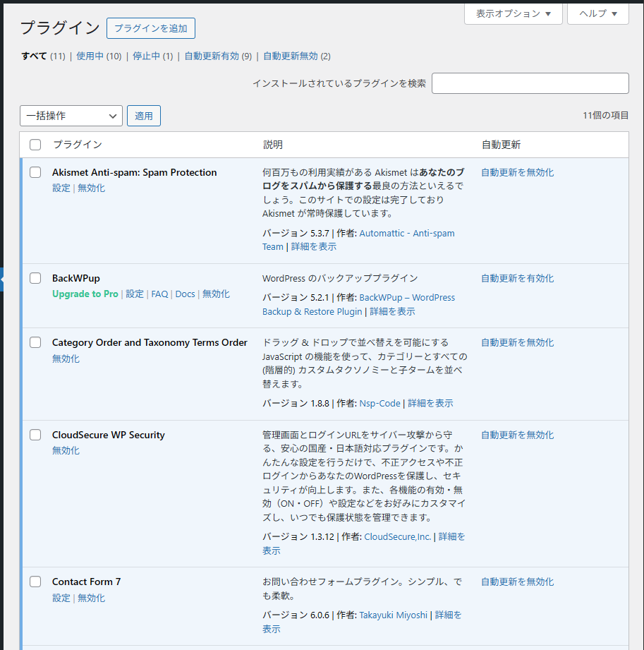Click the 11個の項目 item count
The height and width of the screenshot is (650, 644).
point(605,116)
